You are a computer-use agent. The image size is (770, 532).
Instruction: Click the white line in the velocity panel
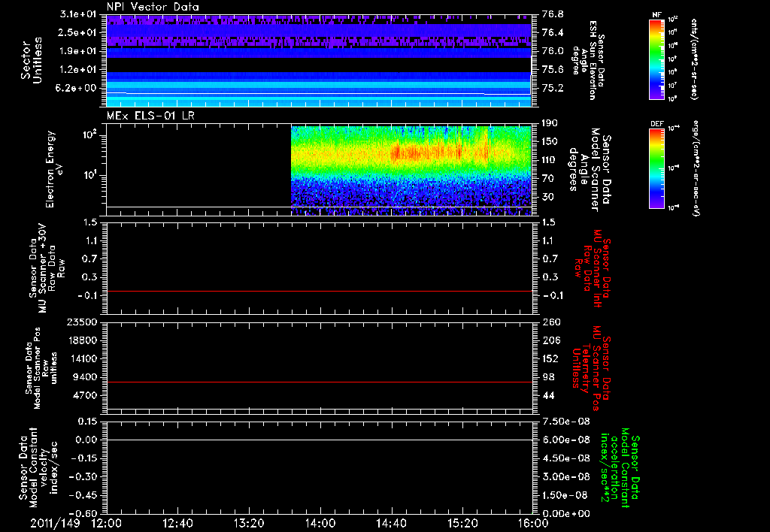click(320, 440)
